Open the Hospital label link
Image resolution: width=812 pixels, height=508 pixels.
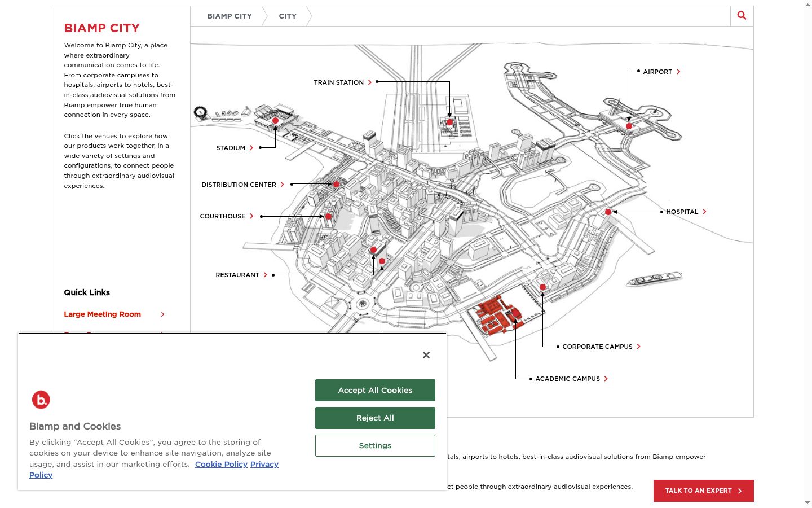point(686,212)
